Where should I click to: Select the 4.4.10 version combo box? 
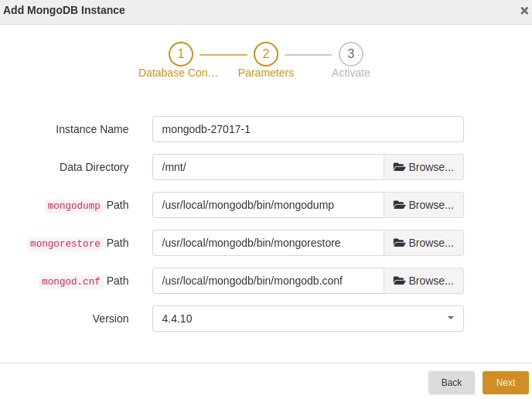tap(308, 319)
